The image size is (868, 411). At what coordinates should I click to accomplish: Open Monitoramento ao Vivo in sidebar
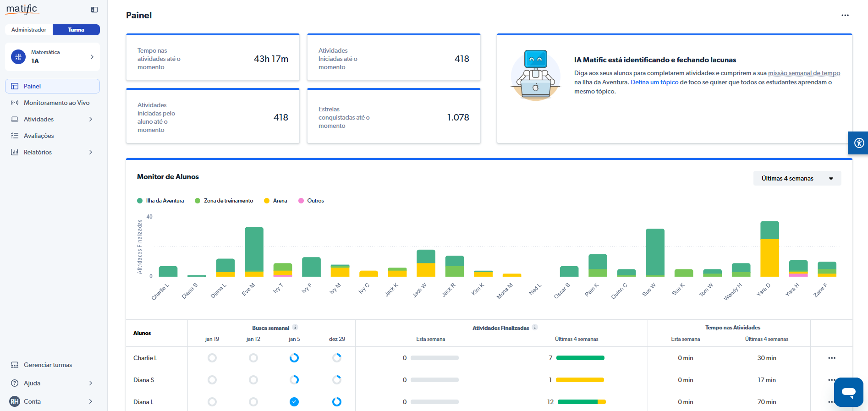click(x=56, y=103)
